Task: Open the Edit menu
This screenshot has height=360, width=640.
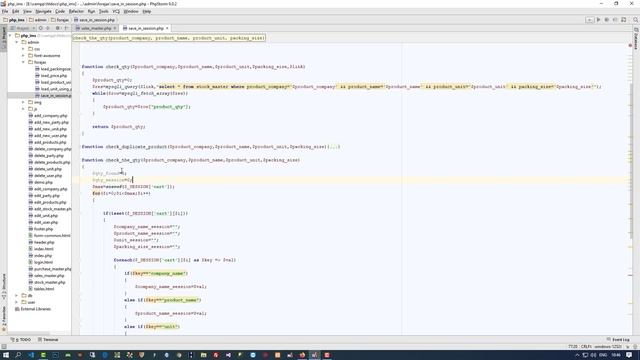Action: tap(16, 11)
